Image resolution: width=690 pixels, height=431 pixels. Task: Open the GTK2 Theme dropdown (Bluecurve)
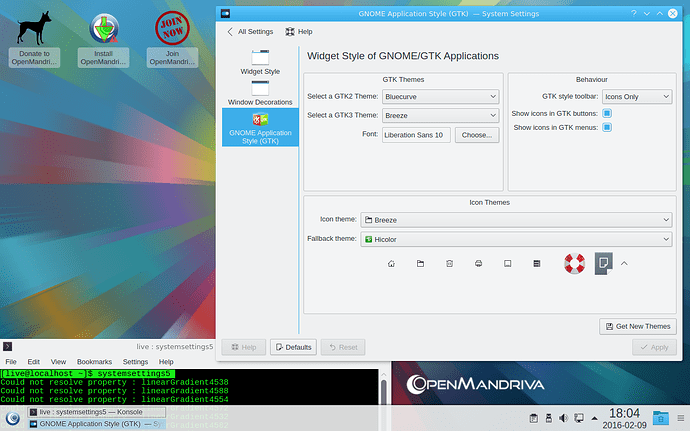pyautogui.click(x=440, y=96)
